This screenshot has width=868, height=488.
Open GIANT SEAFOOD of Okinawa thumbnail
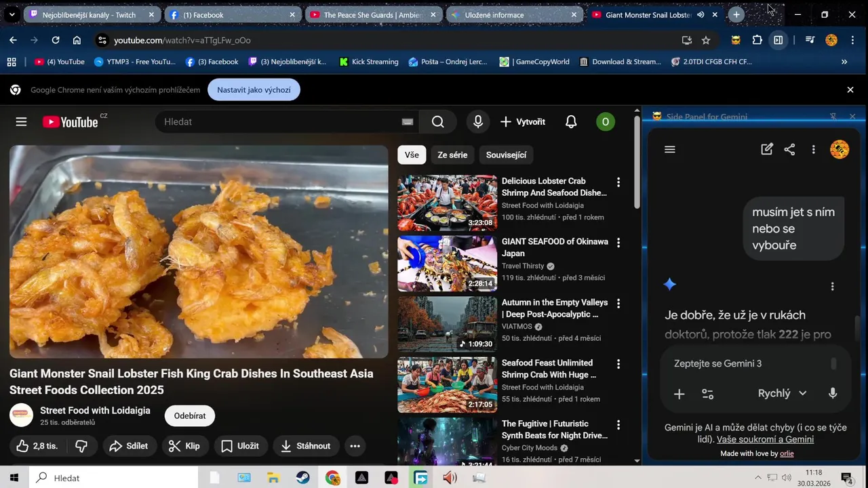pos(447,264)
